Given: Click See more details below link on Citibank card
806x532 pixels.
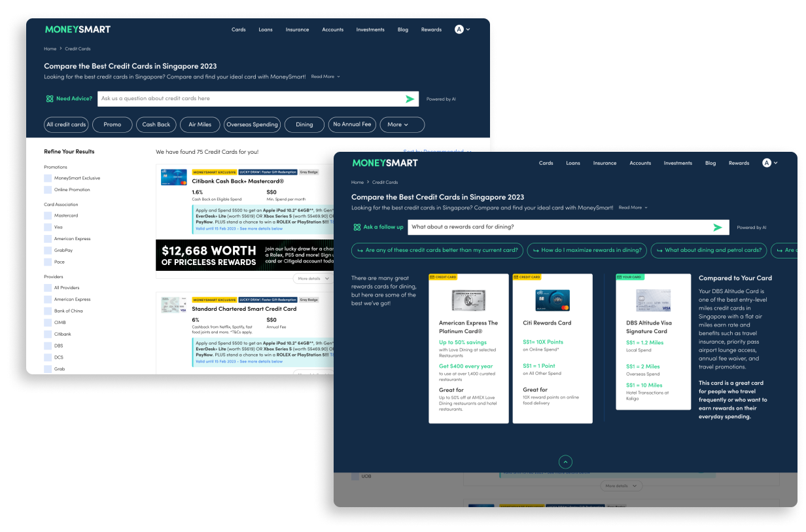Looking at the screenshot, I should tap(261, 229).
